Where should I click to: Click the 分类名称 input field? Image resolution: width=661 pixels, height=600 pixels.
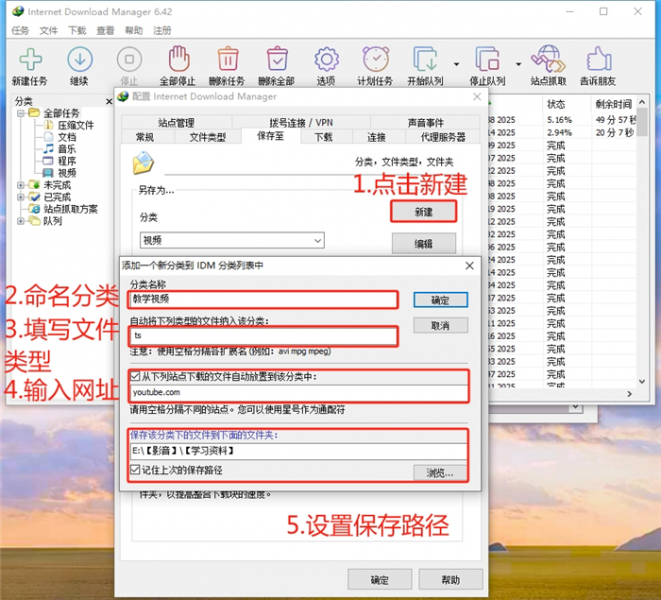[263, 299]
